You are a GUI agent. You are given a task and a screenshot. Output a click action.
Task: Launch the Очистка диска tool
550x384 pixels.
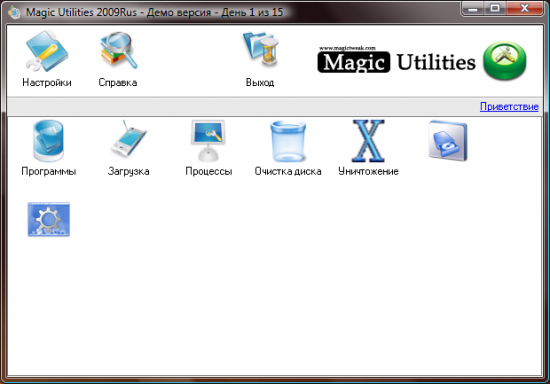[288, 141]
